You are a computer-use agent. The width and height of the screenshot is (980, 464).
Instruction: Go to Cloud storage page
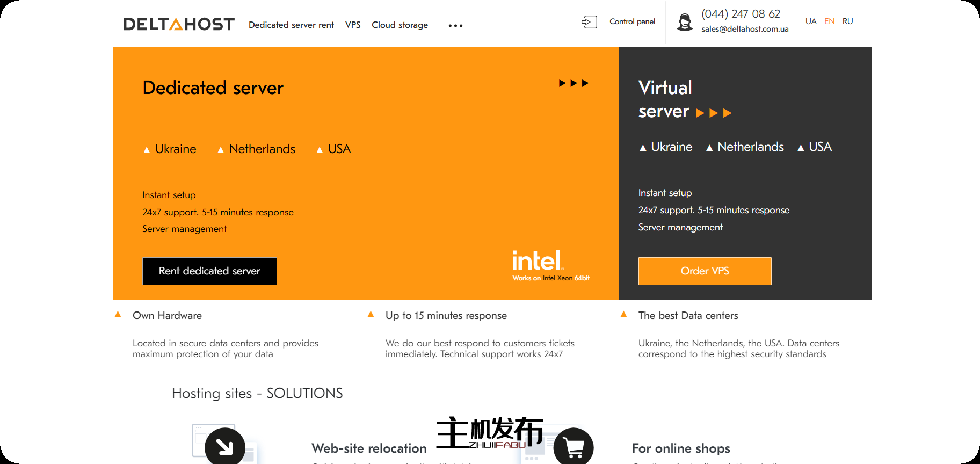pos(400,25)
